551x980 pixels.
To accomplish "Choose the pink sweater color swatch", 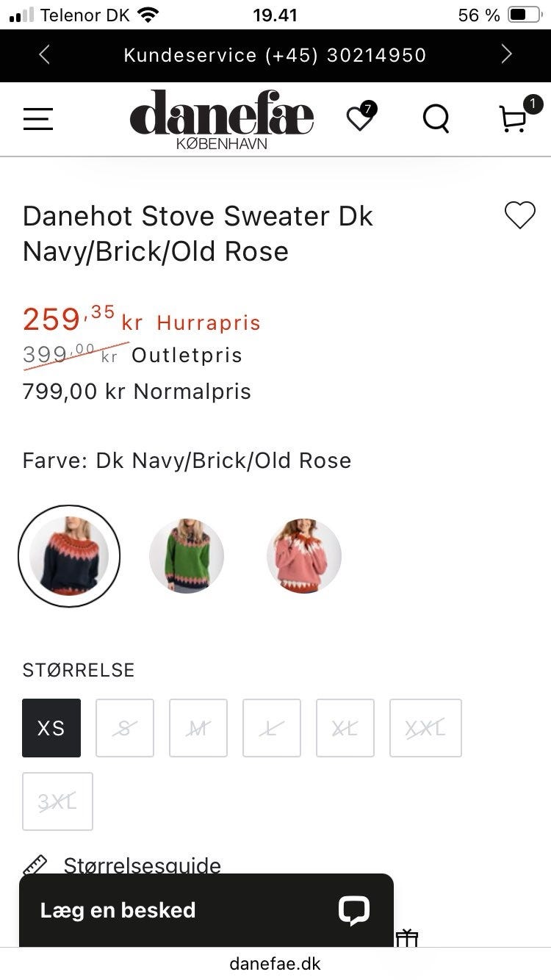I will pyautogui.click(x=304, y=556).
